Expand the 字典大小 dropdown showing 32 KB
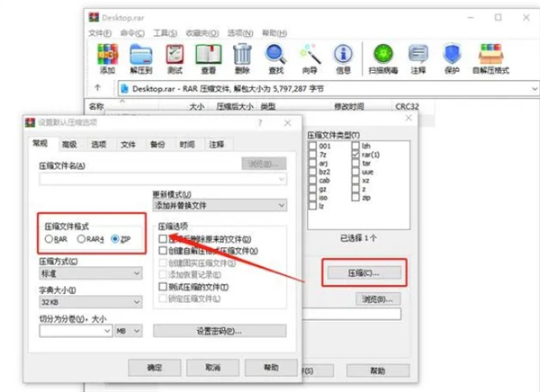Viewport: 540px width, 392px height. [89, 302]
